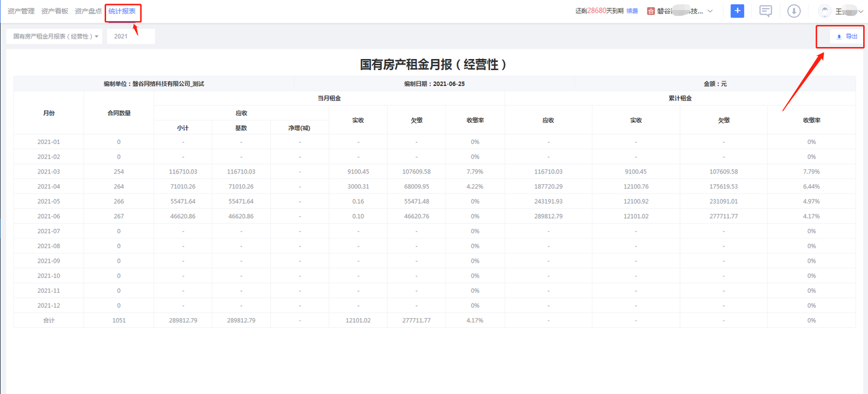Click the 编制单位 company name header
This screenshot has height=394, width=868.
click(154, 84)
